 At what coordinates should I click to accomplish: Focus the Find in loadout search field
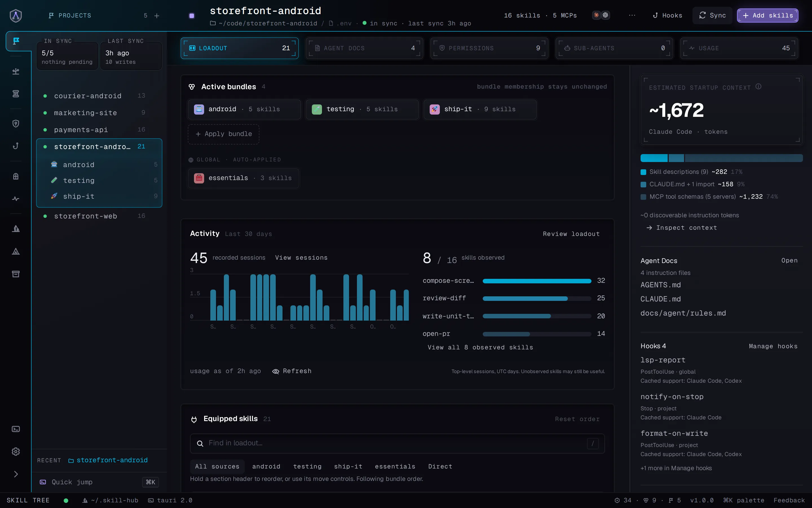coord(397,443)
